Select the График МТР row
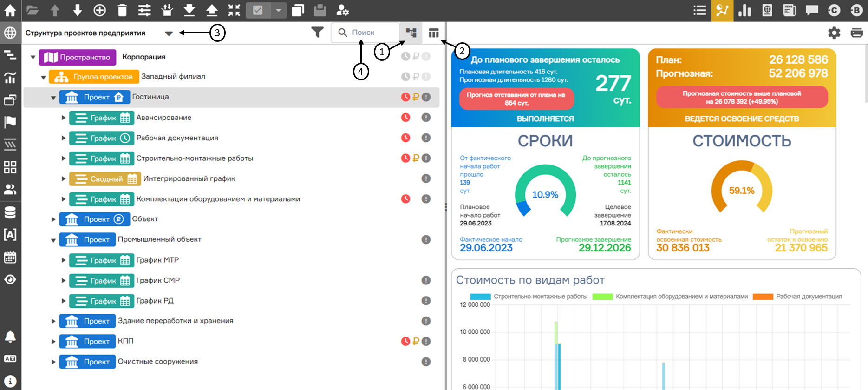 coord(231,260)
